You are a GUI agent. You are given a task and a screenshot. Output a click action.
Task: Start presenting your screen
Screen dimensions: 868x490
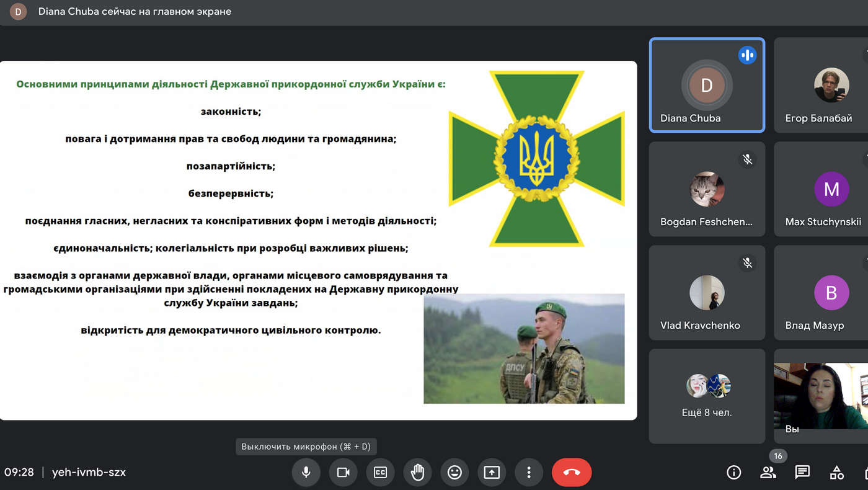click(492, 473)
